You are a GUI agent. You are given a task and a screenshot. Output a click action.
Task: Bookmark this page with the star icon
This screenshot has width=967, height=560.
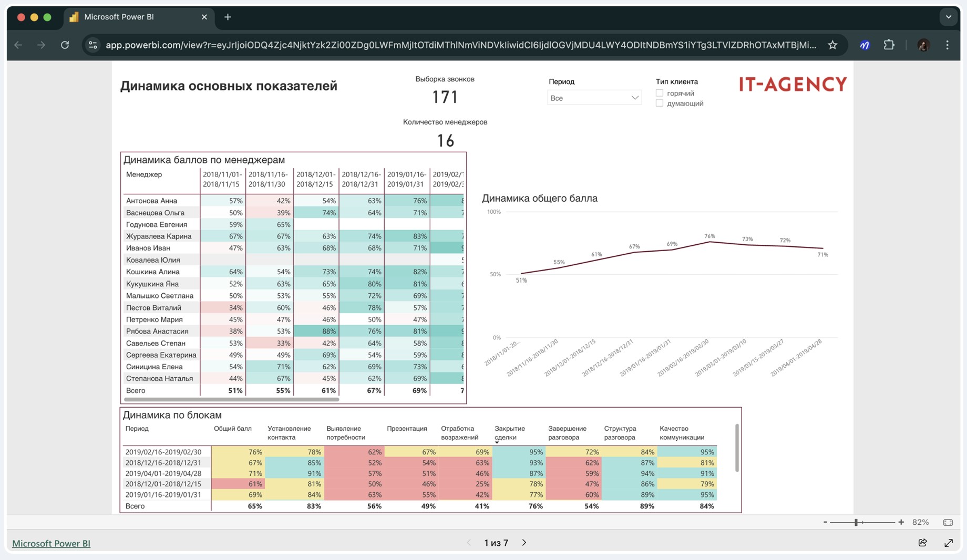pyautogui.click(x=832, y=45)
